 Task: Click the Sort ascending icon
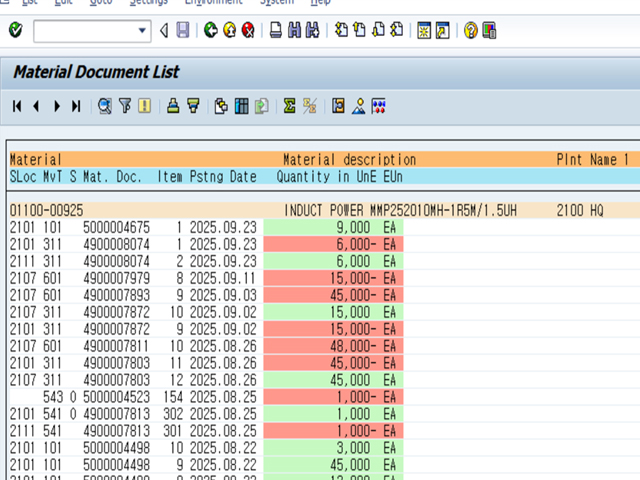173,106
